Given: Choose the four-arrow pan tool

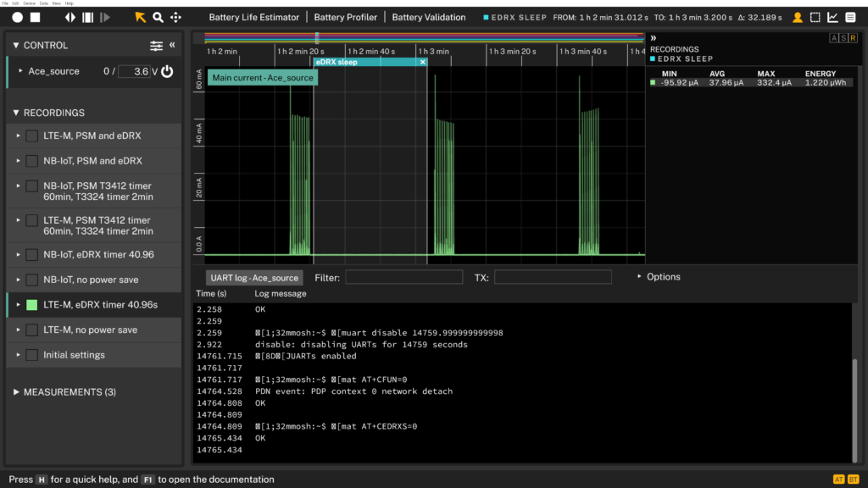Looking at the screenshot, I should (175, 17).
